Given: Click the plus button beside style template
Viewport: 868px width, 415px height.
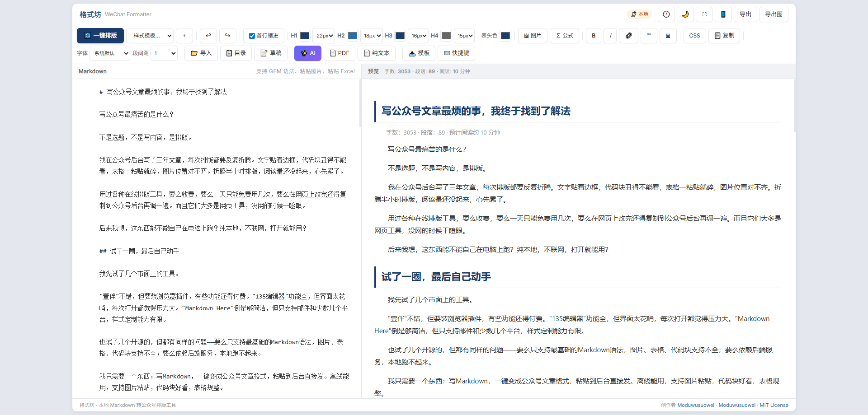Looking at the screenshot, I should (184, 36).
